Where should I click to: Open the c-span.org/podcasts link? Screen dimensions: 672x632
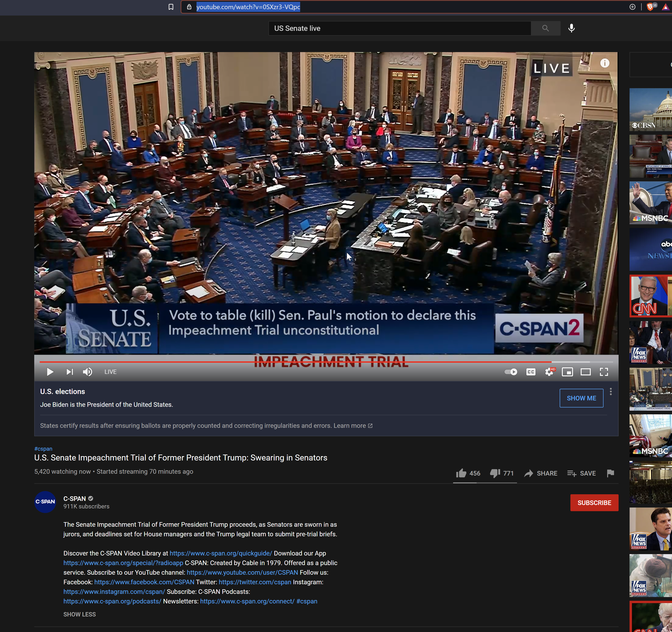coord(112,601)
